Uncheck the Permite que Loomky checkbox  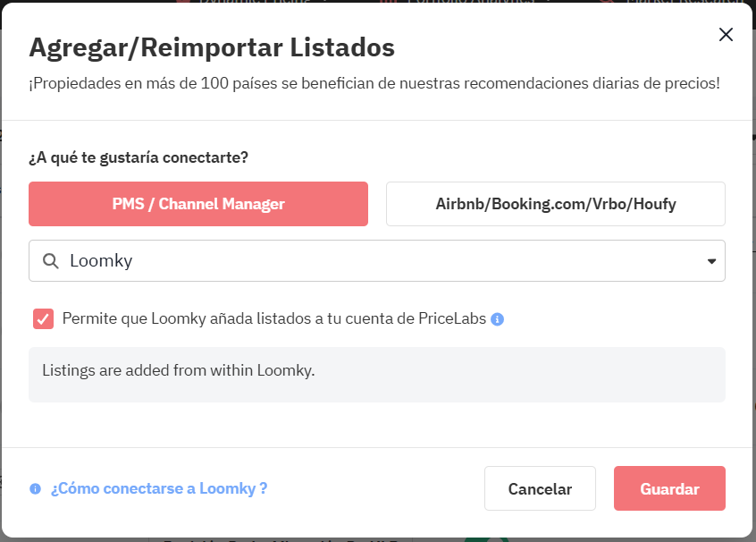point(44,319)
